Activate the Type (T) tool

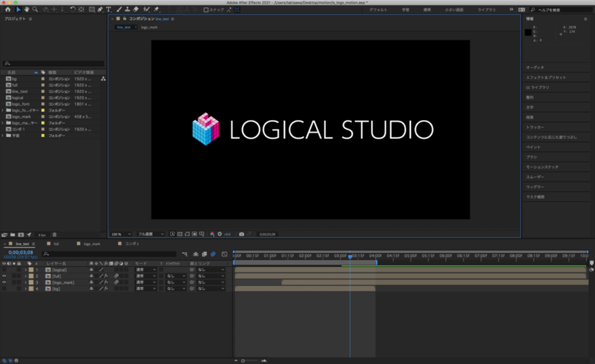[x=109, y=9]
